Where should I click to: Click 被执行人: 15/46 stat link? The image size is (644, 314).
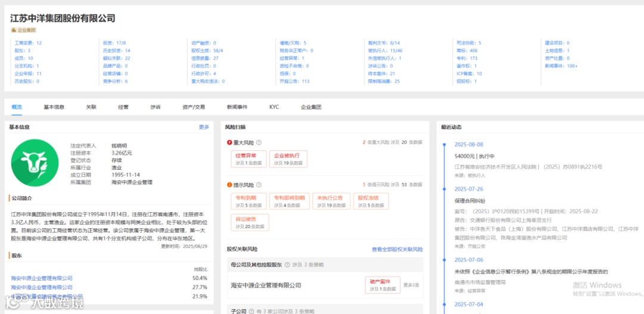tap(385, 51)
